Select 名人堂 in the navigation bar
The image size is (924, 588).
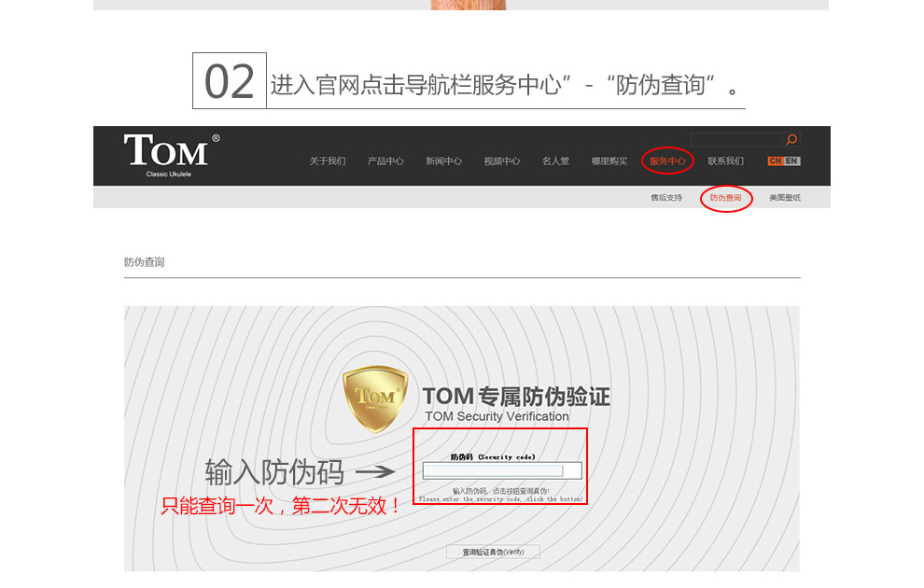[x=555, y=161]
